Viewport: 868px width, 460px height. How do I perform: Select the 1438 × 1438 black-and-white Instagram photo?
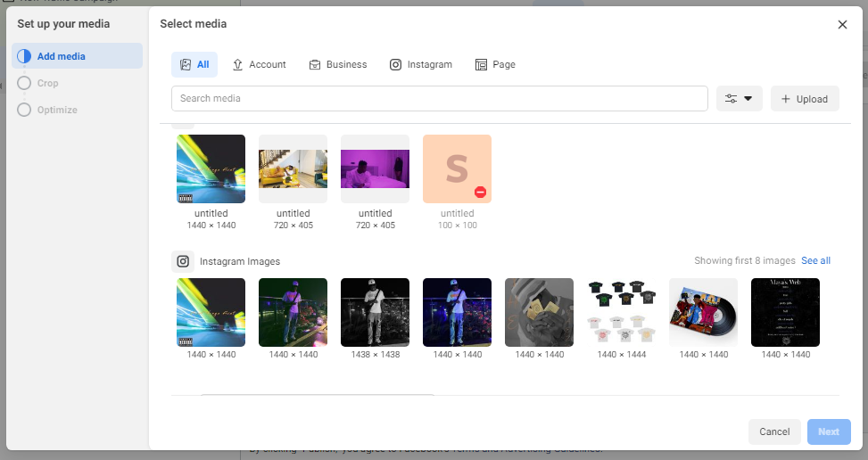[x=375, y=312]
